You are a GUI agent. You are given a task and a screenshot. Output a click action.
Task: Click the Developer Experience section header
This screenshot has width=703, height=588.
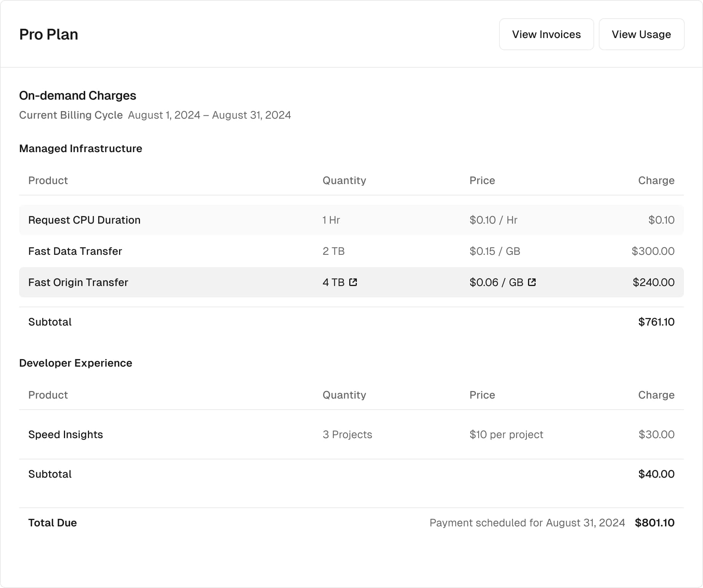[75, 363]
